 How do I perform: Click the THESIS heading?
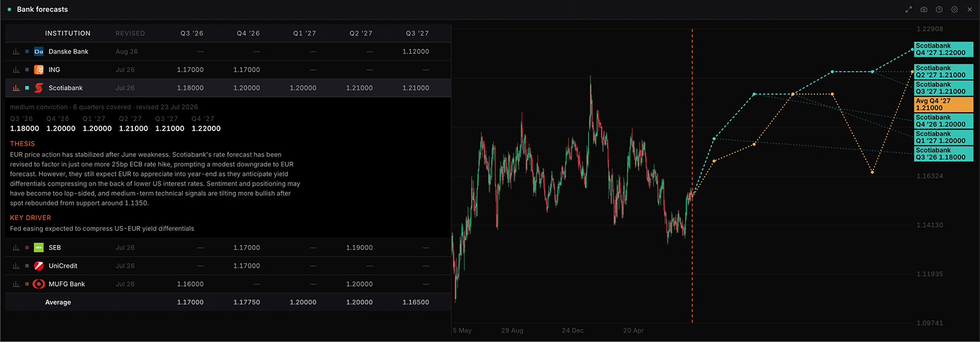pos(23,144)
